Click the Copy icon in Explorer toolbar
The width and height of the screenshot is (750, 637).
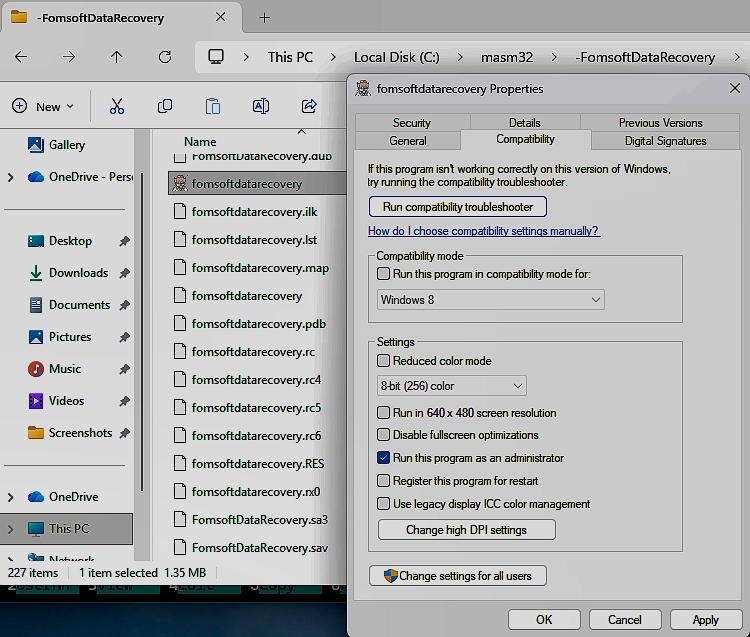pyautogui.click(x=165, y=106)
